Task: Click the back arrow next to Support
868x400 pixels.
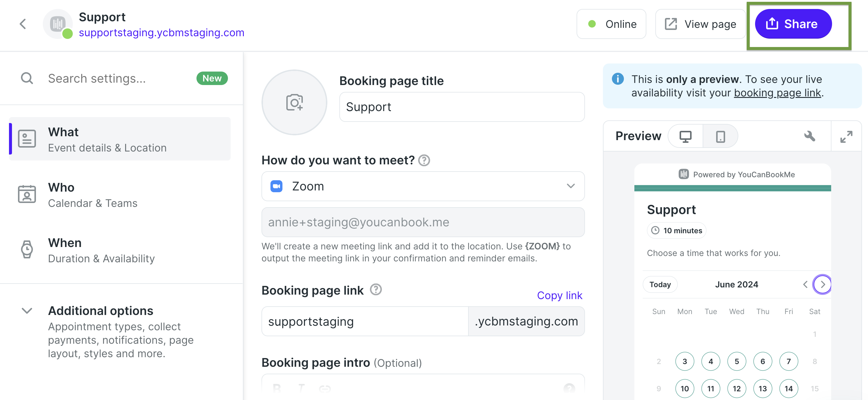Action: coord(22,24)
